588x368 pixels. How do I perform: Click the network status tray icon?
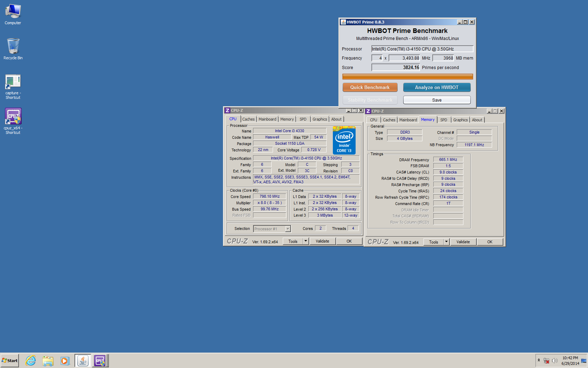tap(546, 361)
